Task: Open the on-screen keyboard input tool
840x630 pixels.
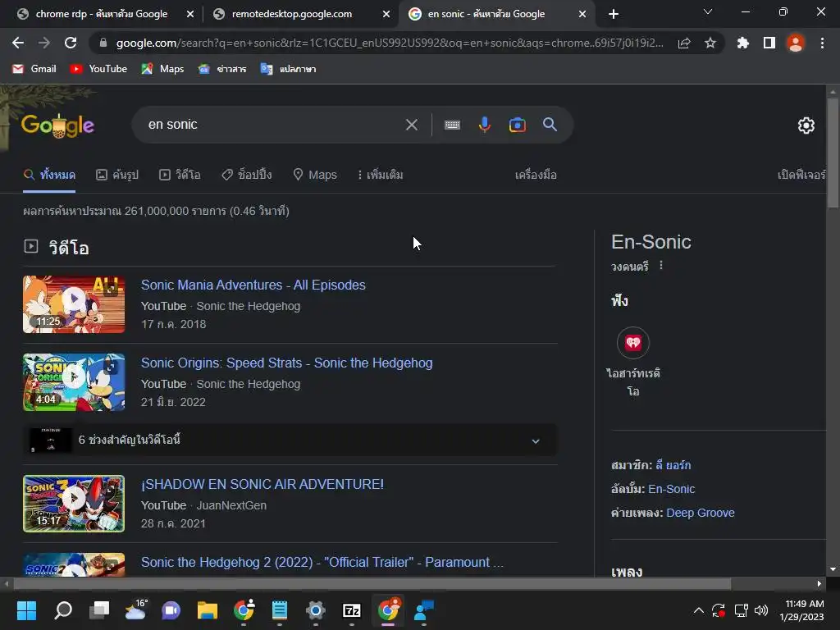Action: coord(452,125)
